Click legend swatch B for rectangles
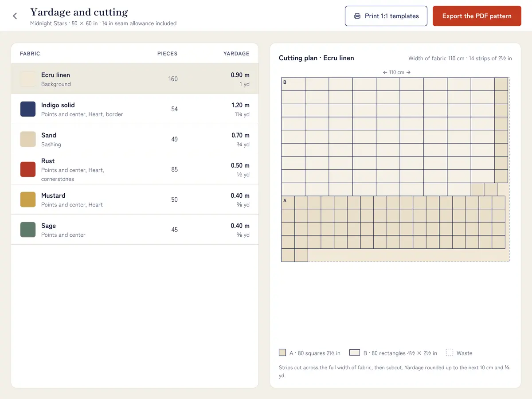This screenshot has height=399, width=532. coord(354,352)
